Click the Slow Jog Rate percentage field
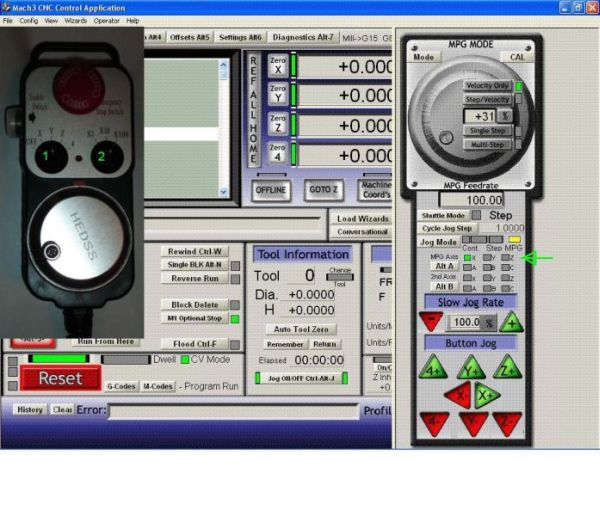The image size is (600, 516). [x=465, y=322]
